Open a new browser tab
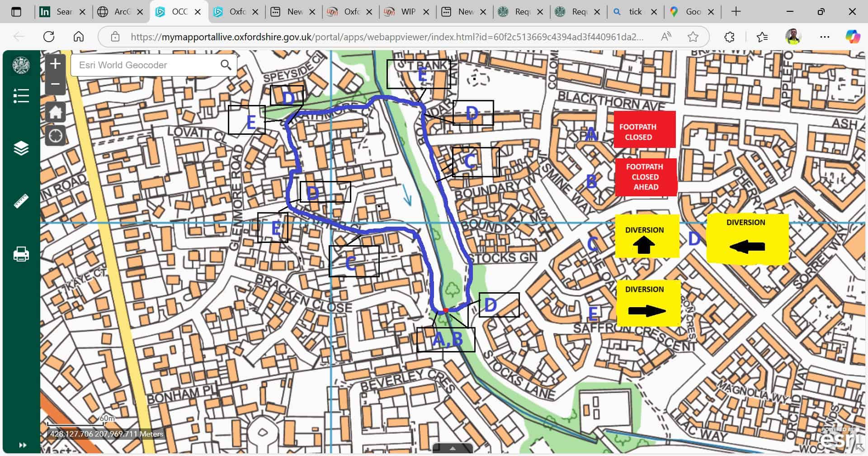868x456 pixels. pyautogui.click(x=736, y=12)
